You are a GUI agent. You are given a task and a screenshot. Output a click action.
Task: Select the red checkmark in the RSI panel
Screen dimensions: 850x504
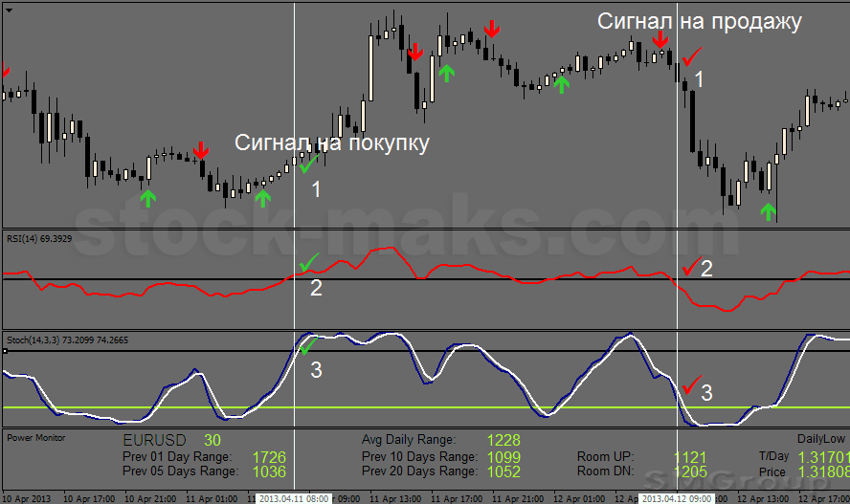pos(687,267)
